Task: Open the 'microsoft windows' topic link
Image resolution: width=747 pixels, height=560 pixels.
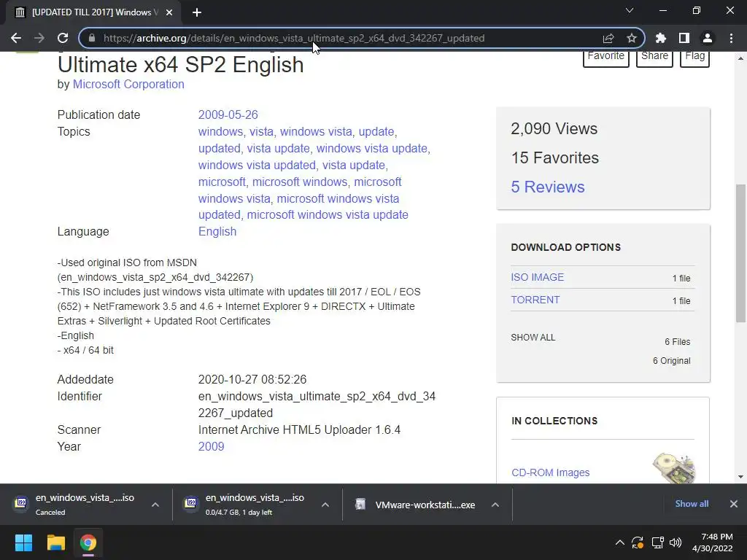Action: coord(300,182)
